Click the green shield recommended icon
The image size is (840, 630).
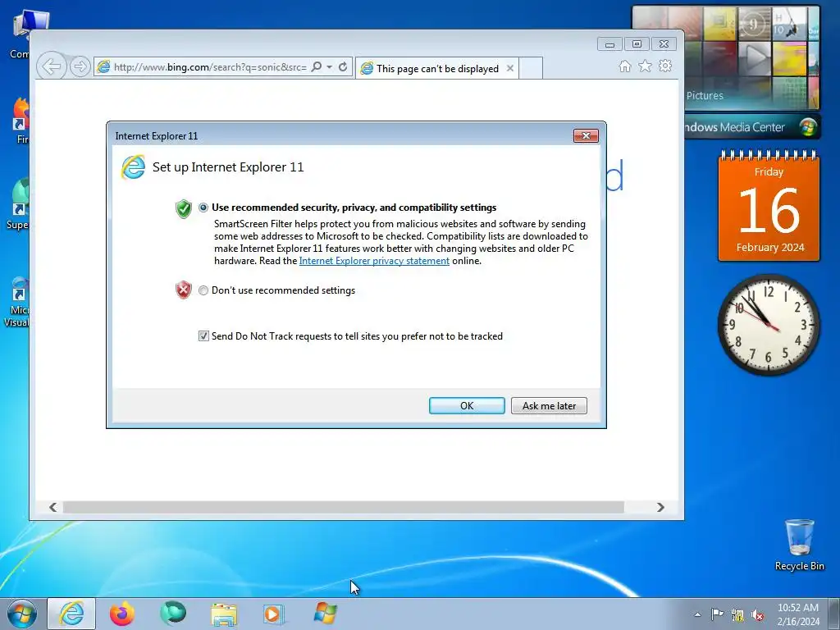click(x=184, y=208)
